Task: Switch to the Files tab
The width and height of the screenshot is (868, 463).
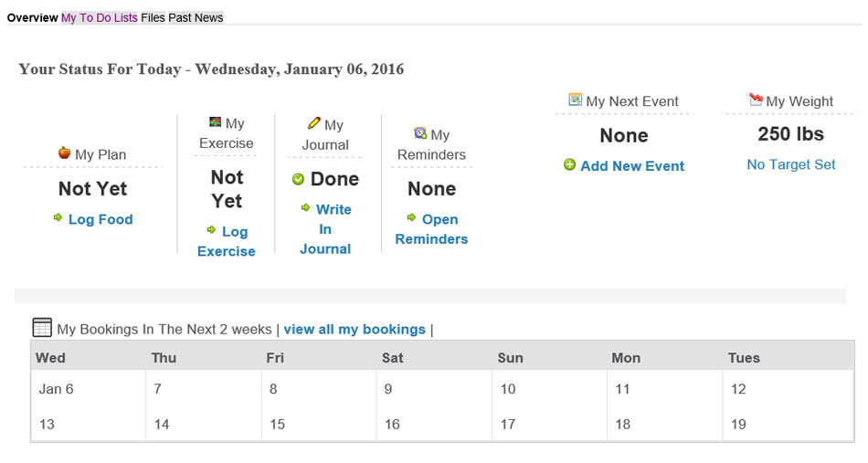Action: tap(153, 17)
